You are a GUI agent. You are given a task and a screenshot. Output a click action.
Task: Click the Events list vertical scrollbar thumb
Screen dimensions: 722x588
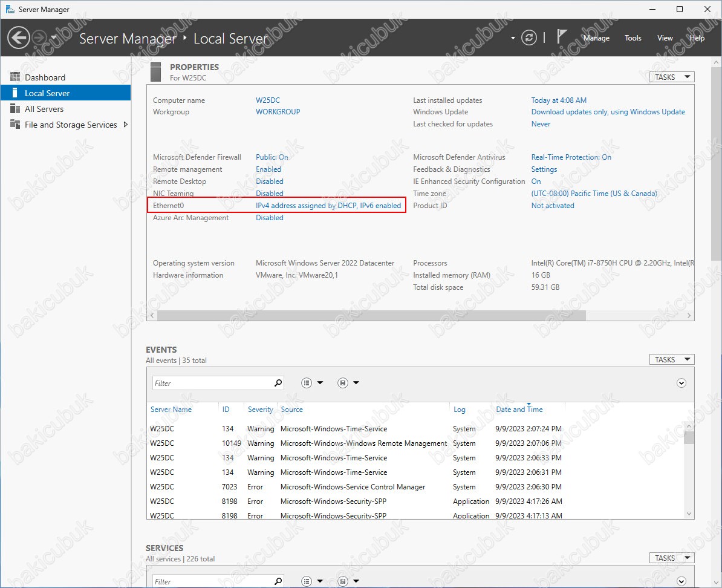(x=689, y=437)
